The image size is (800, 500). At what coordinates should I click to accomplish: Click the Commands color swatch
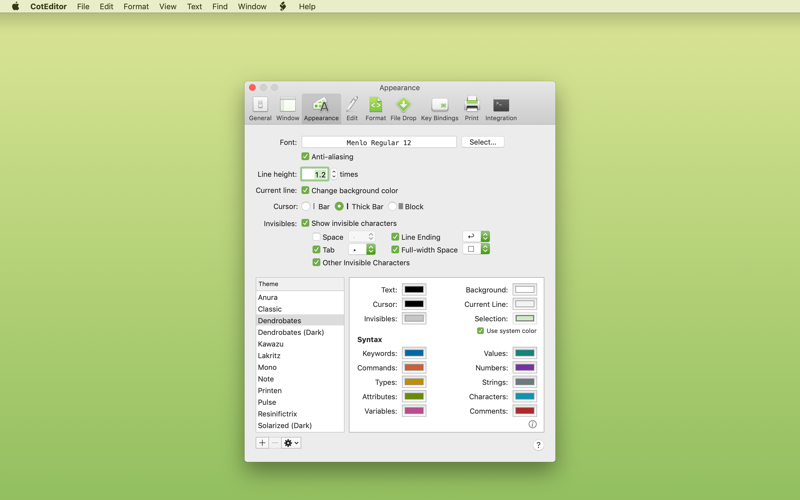click(414, 367)
